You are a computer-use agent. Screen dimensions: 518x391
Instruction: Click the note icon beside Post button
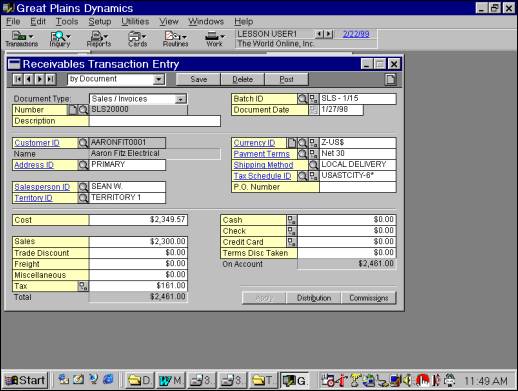[391, 79]
